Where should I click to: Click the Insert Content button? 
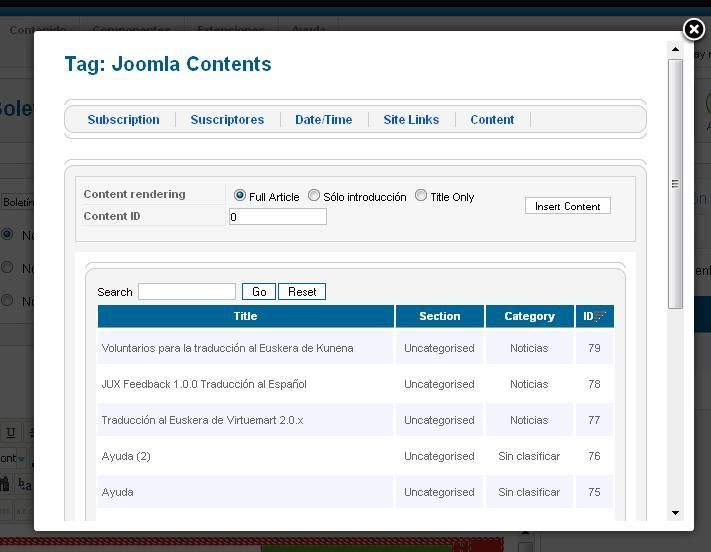tap(568, 206)
